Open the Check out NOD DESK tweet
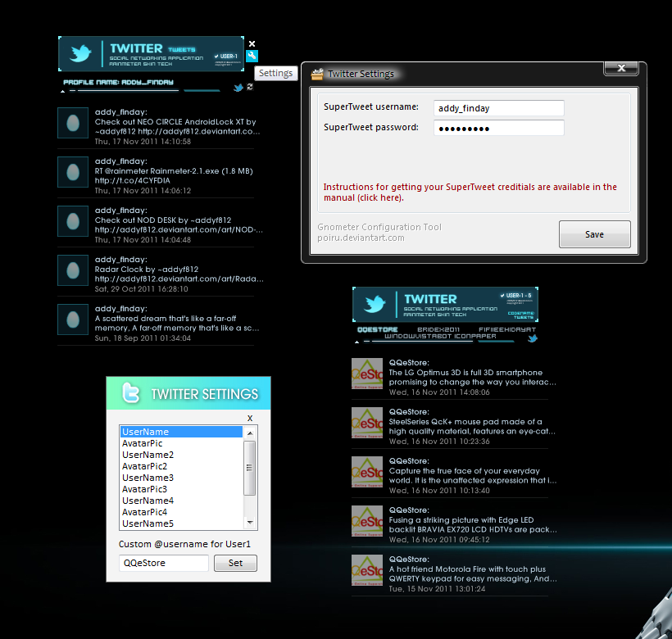Screen dimensions: 672x639 pos(179,225)
